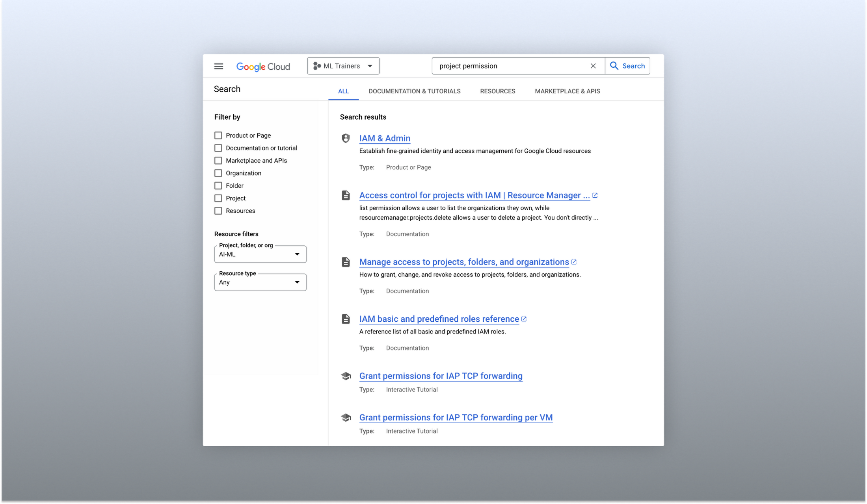Check the Organization filter
This screenshot has height=504, width=867.
[x=218, y=173]
